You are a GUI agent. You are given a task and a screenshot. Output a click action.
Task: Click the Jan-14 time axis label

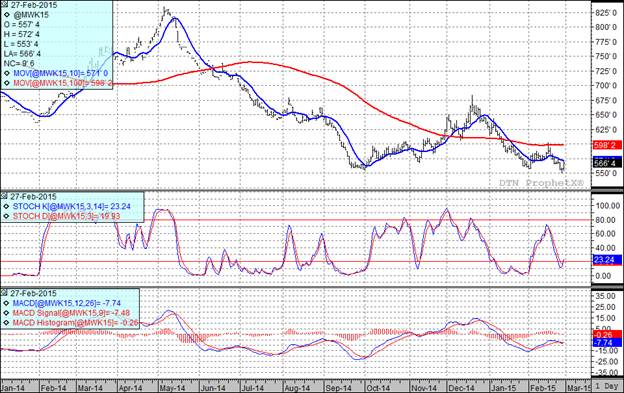click(13, 388)
